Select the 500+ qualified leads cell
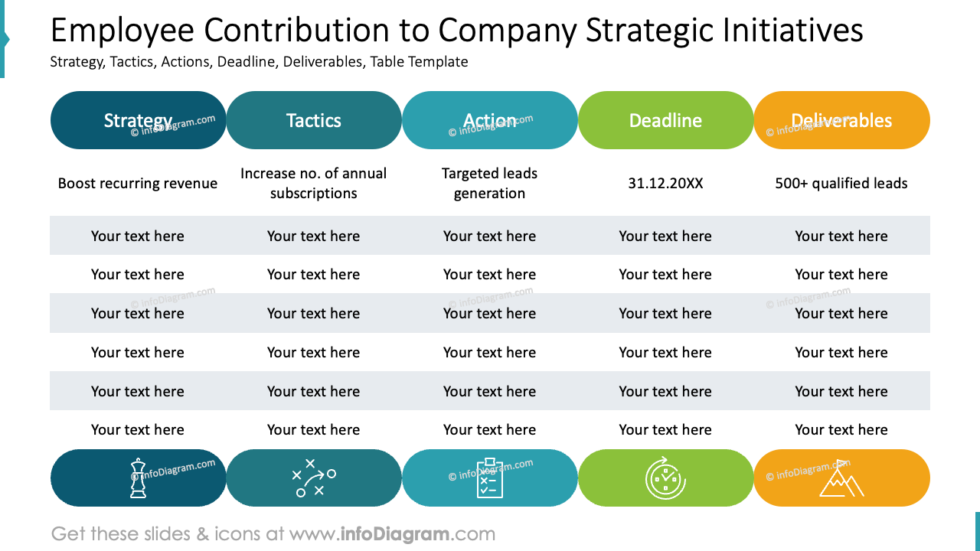This screenshot has width=980, height=551. pos(841,184)
